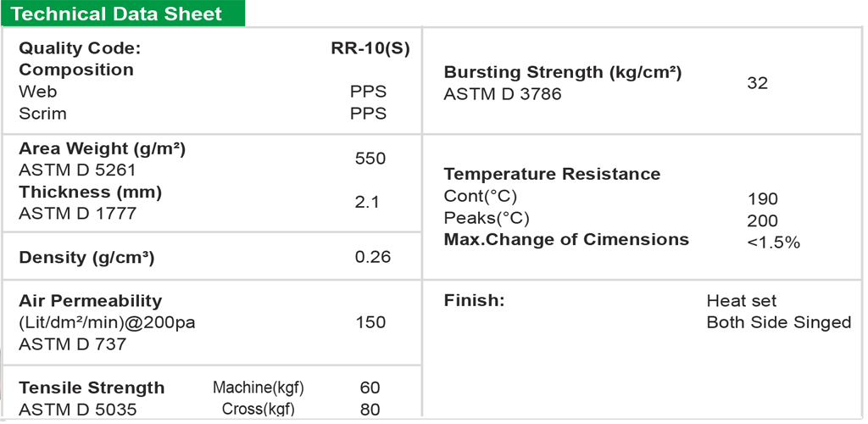Select the Composition heading

click(x=76, y=70)
